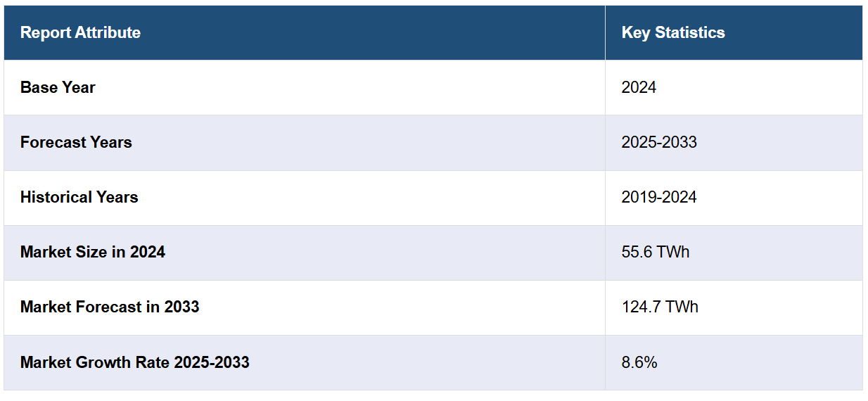Select the Market Forecast in 2033 label
This screenshot has height=401, width=868.
(x=110, y=307)
